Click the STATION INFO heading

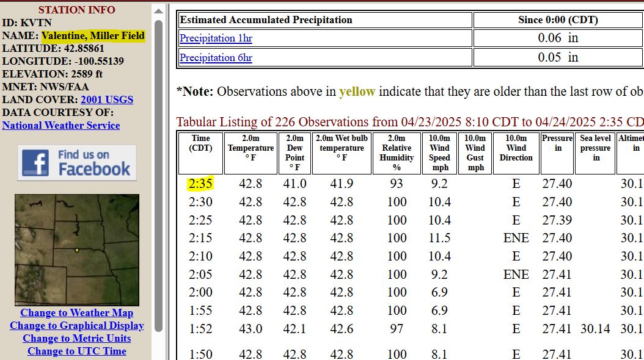77,10
